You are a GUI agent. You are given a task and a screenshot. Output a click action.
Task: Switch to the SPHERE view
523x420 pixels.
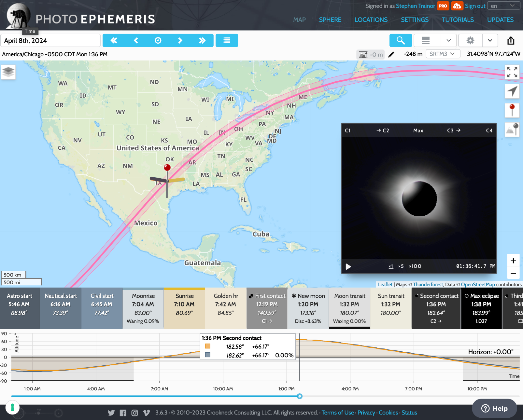point(330,20)
